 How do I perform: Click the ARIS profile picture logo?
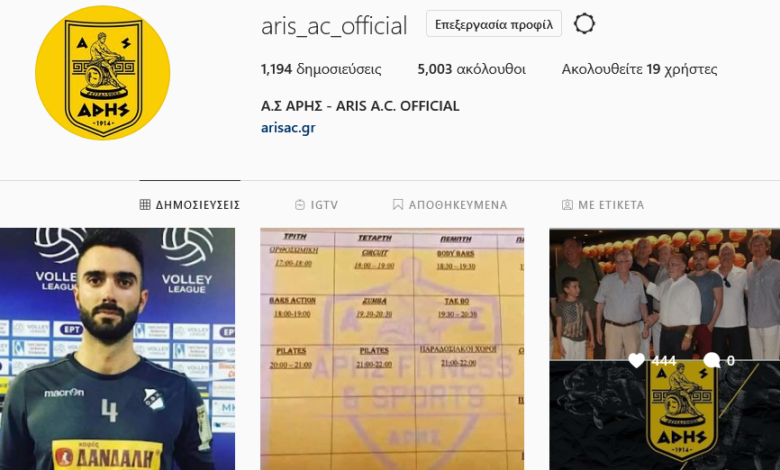click(x=102, y=73)
